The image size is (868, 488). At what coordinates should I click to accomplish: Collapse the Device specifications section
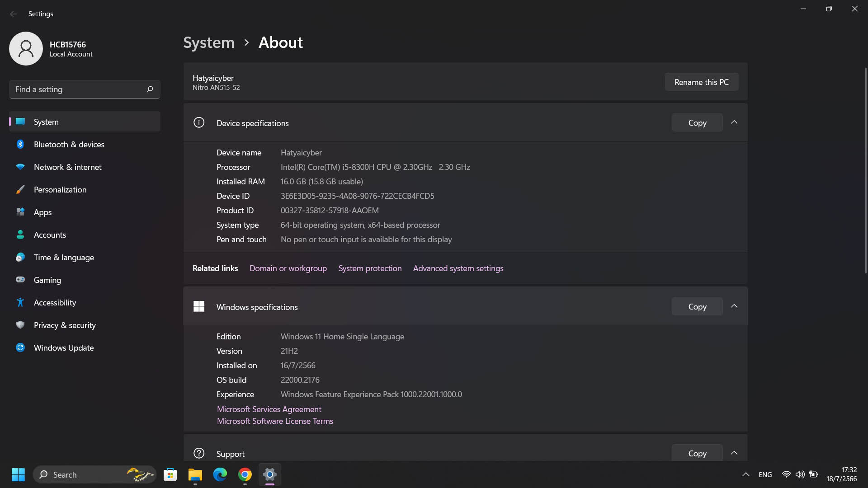734,122
